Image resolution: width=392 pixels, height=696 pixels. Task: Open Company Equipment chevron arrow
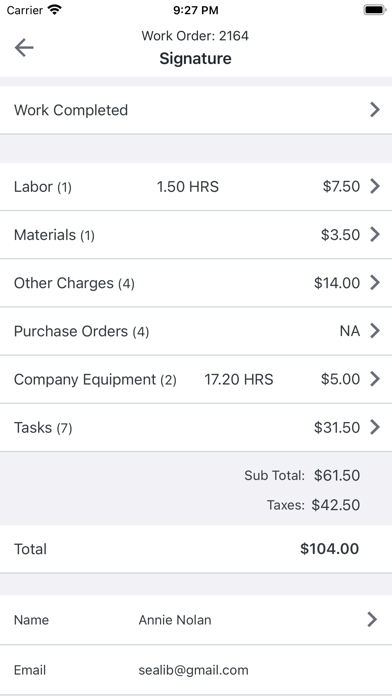[x=375, y=379]
